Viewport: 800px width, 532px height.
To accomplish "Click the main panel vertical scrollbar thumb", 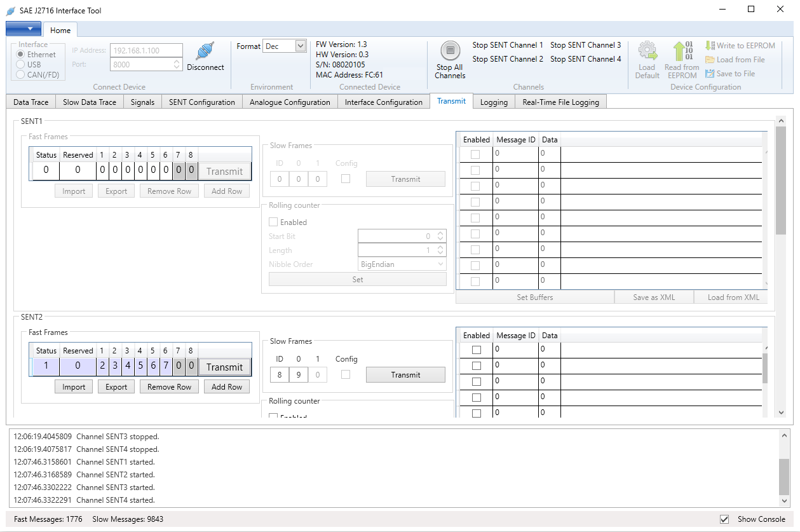I will 781,181.
